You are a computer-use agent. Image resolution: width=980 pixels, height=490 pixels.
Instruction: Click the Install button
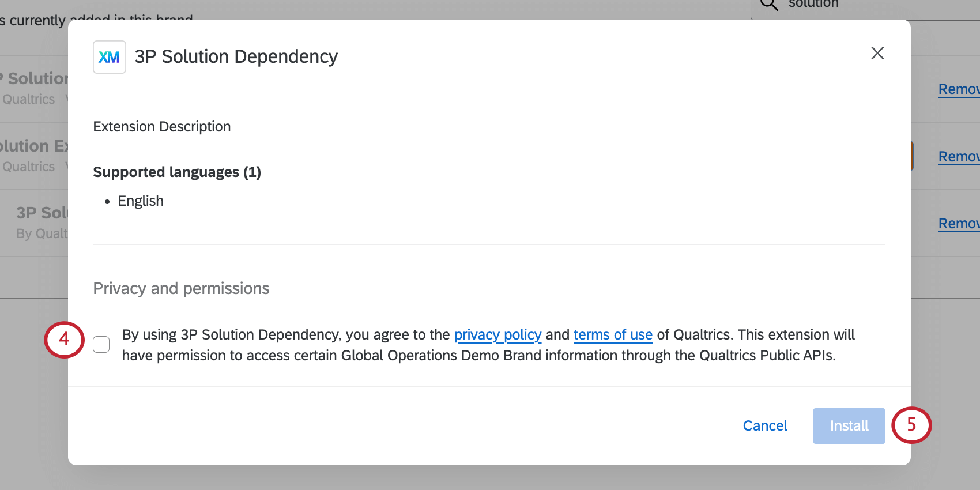tap(849, 426)
